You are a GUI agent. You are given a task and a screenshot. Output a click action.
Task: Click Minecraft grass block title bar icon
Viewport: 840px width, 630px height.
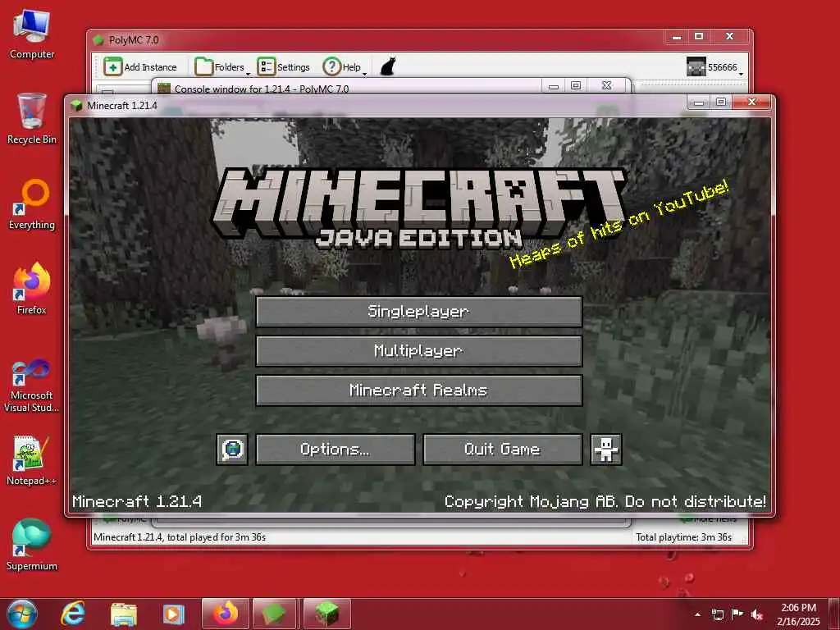(x=76, y=106)
